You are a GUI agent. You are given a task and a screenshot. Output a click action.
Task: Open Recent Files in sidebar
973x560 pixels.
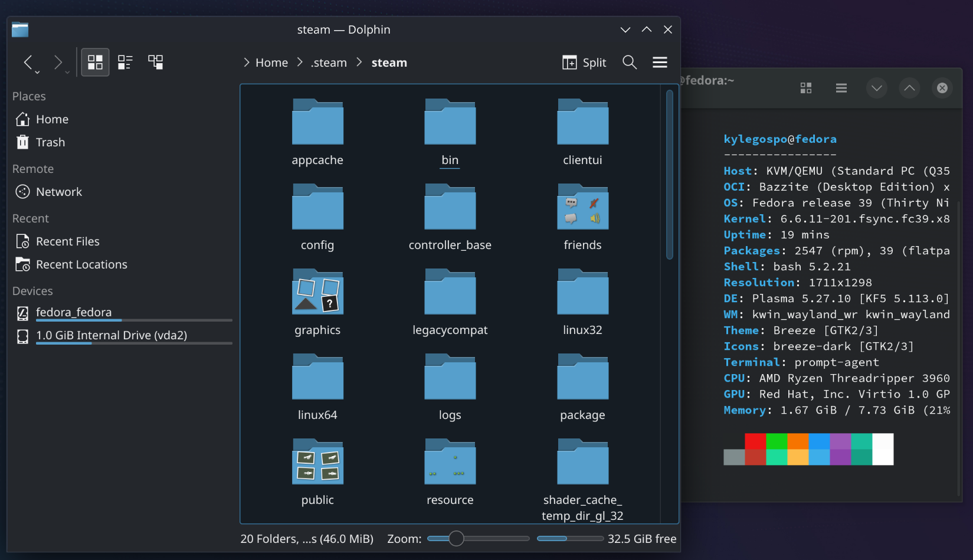click(x=67, y=241)
